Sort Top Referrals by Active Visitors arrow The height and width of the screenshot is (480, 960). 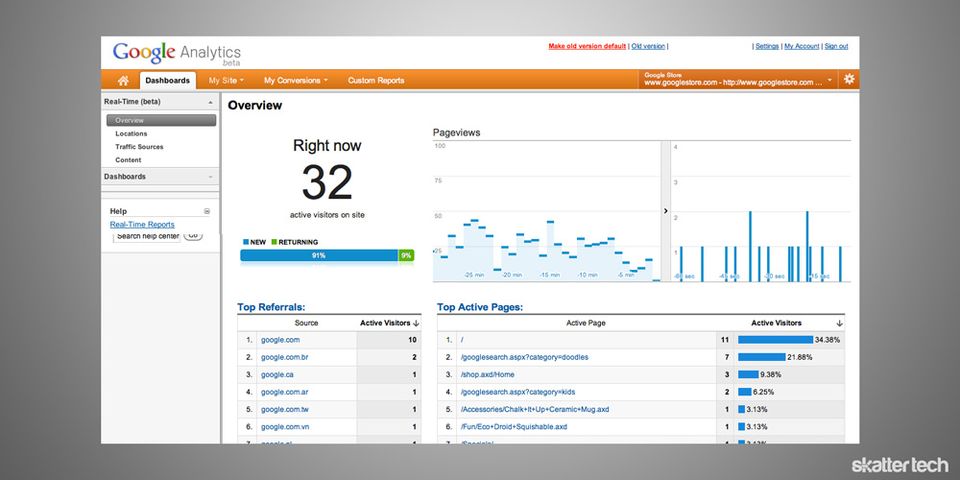(416, 323)
